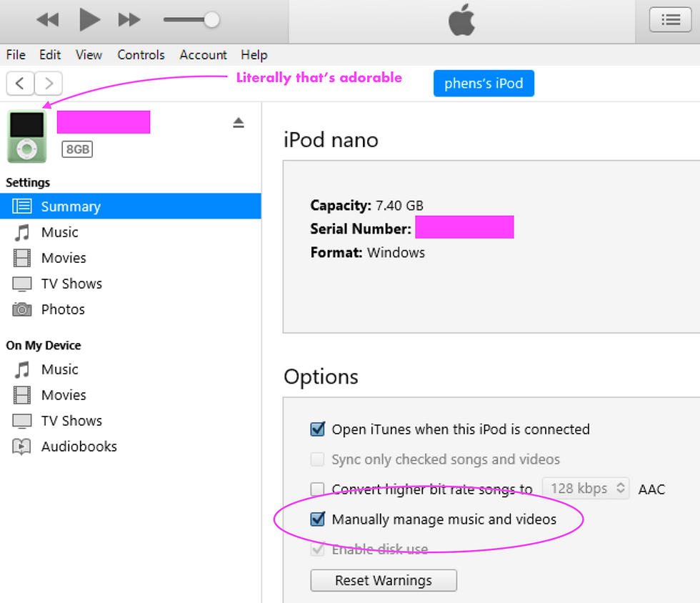
Task: Click the iPod nano heading
Action: click(x=331, y=140)
